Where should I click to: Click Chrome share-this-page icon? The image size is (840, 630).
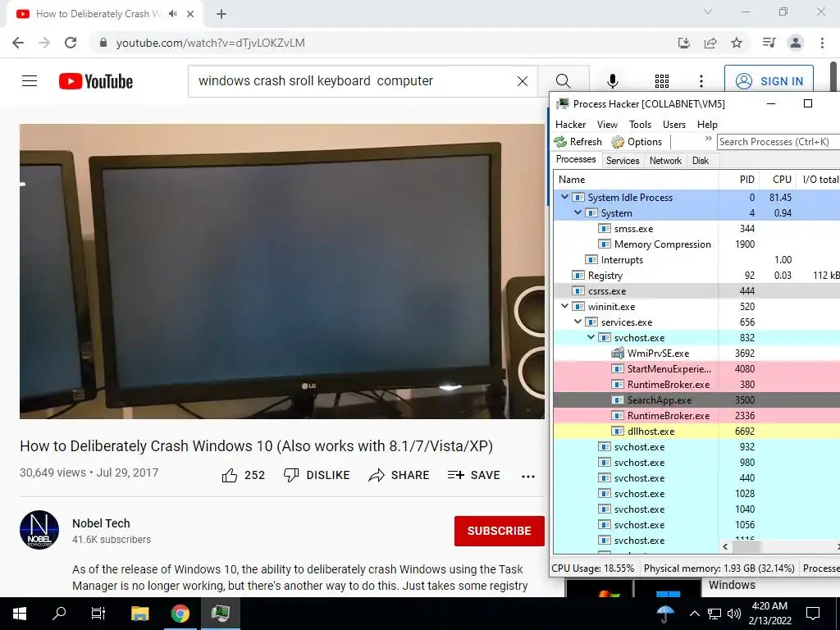point(710,43)
